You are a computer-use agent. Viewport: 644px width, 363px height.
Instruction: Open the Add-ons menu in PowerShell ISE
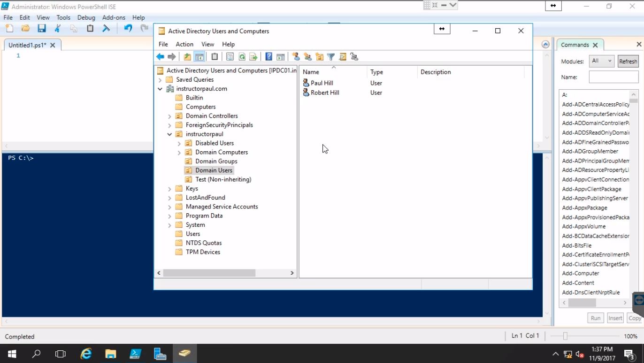point(114,17)
